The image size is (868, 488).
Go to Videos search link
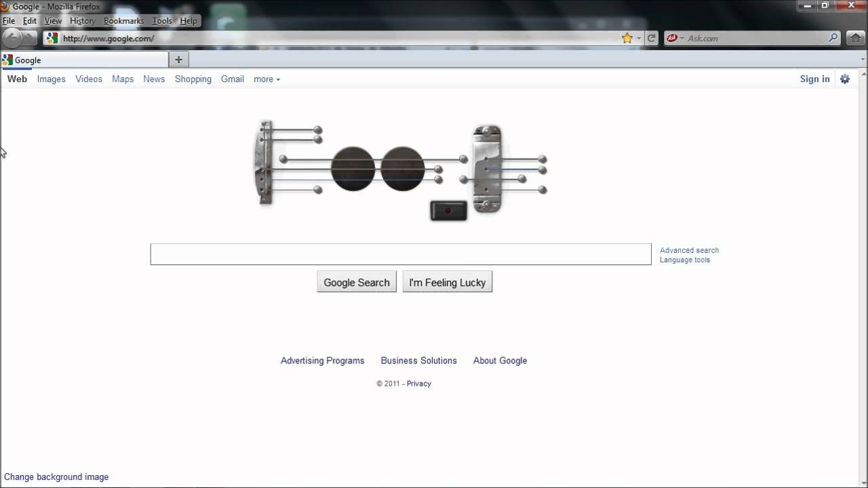coord(89,79)
